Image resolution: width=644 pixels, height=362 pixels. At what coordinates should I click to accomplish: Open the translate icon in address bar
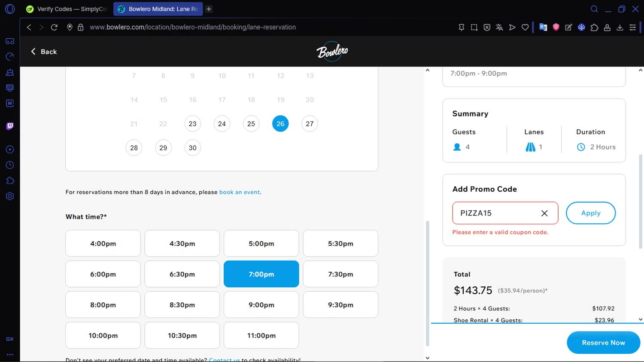click(499, 27)
